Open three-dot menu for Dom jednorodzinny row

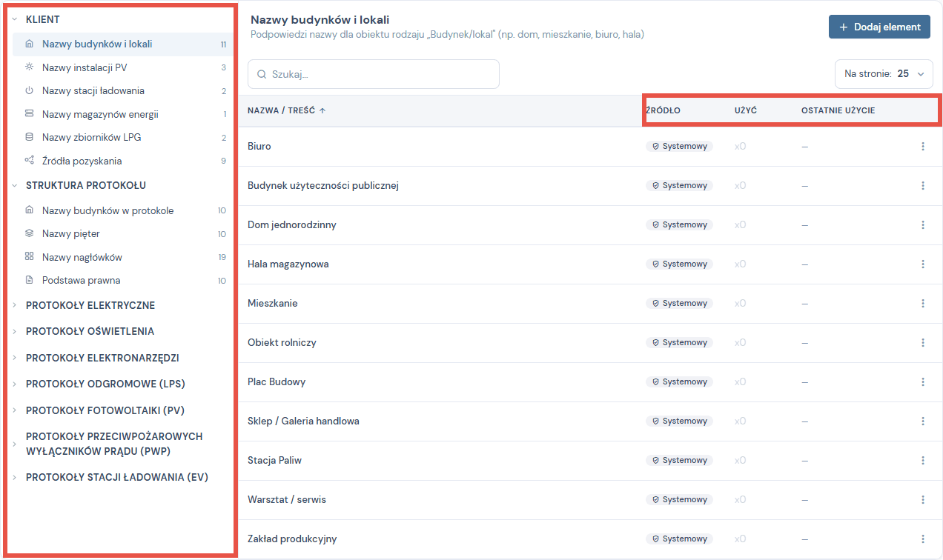[923, 225]
